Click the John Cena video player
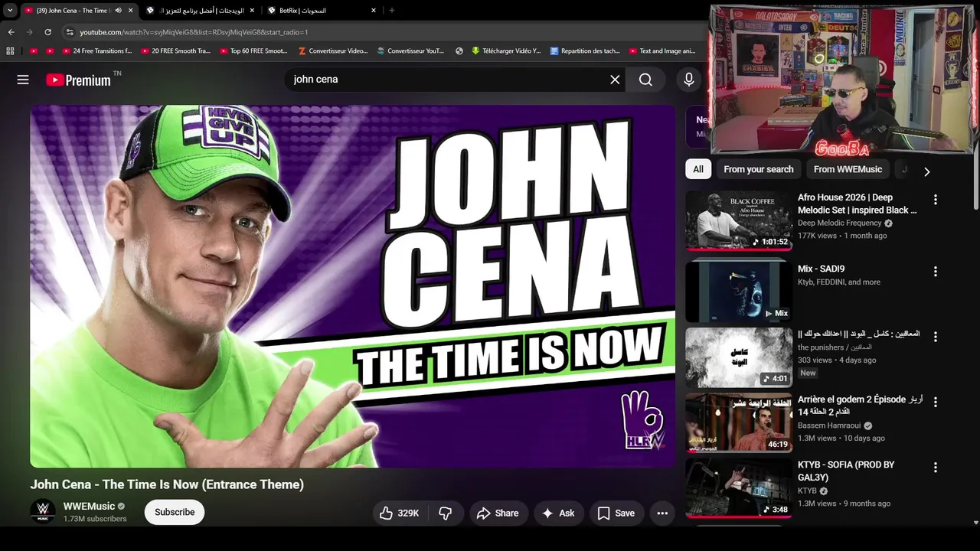Screen dimensions: 980x551 click(353, 286)
